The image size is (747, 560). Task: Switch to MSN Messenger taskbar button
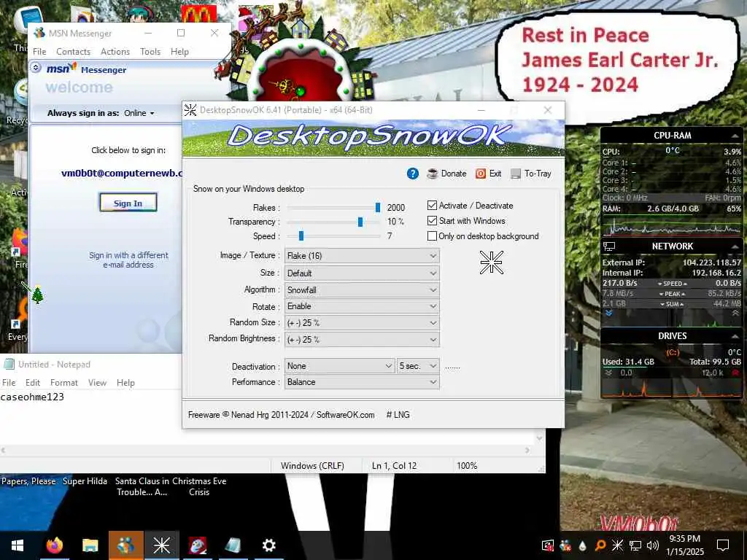[x=125, y=545]
